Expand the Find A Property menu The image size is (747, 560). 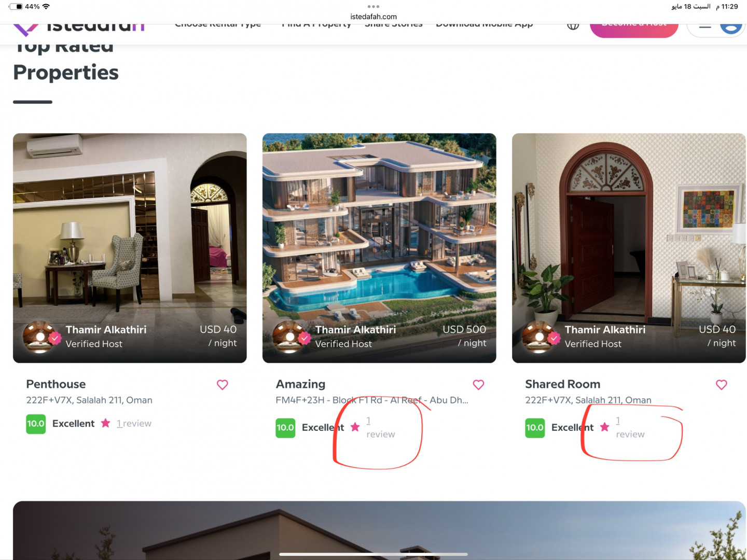click(x=316, y=25)
